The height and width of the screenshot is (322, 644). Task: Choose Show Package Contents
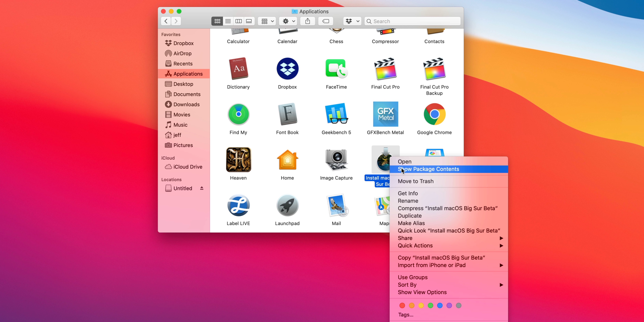[428, 169]
